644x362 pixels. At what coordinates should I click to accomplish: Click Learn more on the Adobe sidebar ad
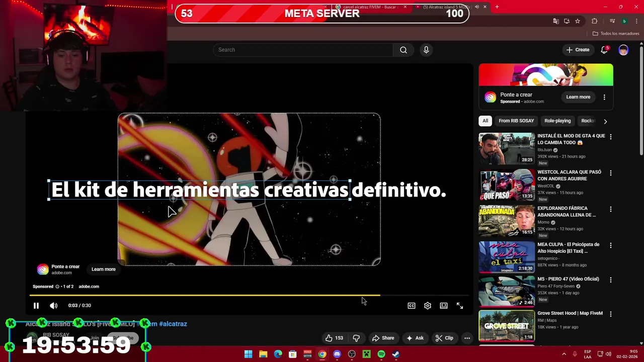[578, 97]
